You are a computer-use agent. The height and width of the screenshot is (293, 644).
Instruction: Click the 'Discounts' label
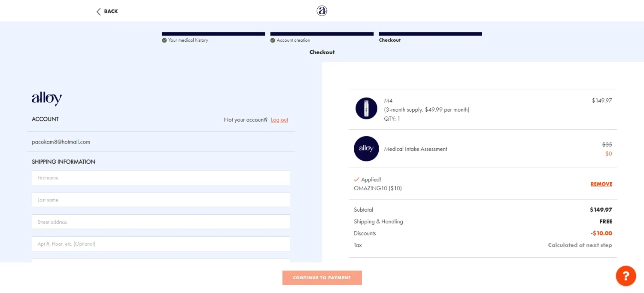365,233
